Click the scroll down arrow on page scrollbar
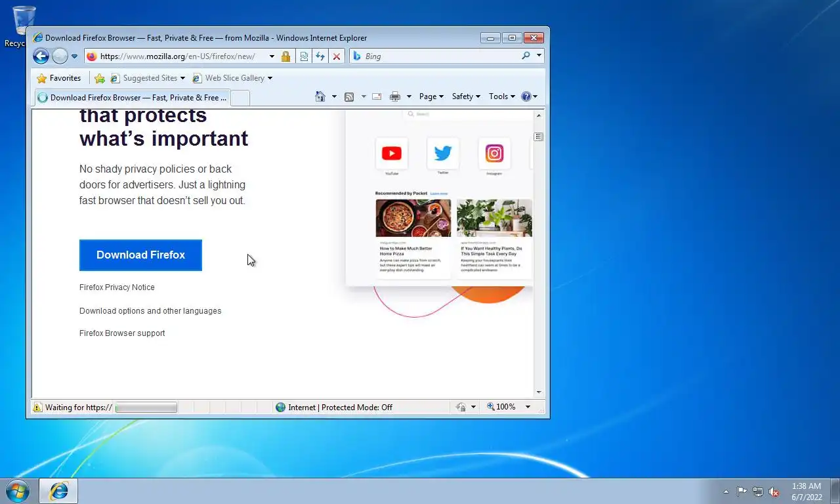 pyautogui.click(x=539, y=392)
